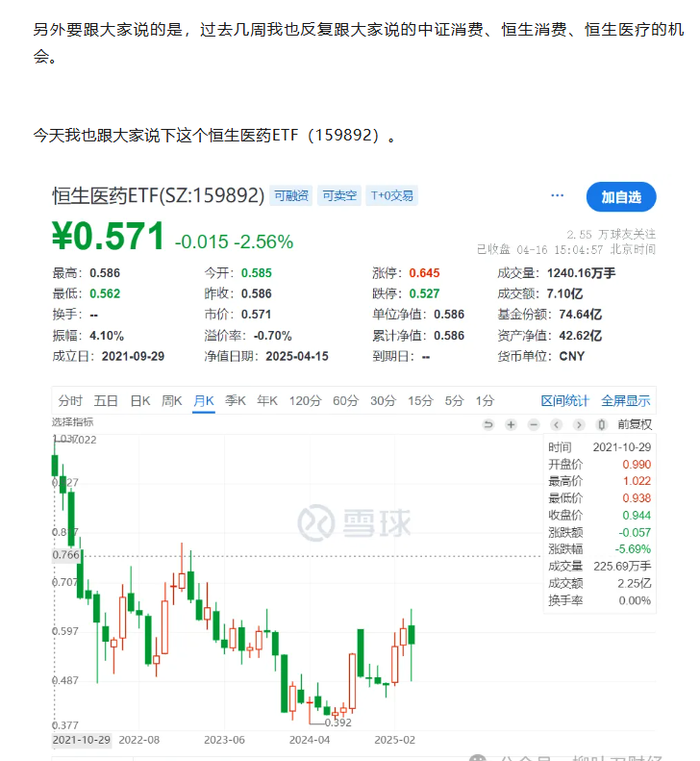Image resolution: width=700 pixels, height=761 pixels.
Task: Click the 成交量 value 1240.16万手
Action: coord(581,273)
